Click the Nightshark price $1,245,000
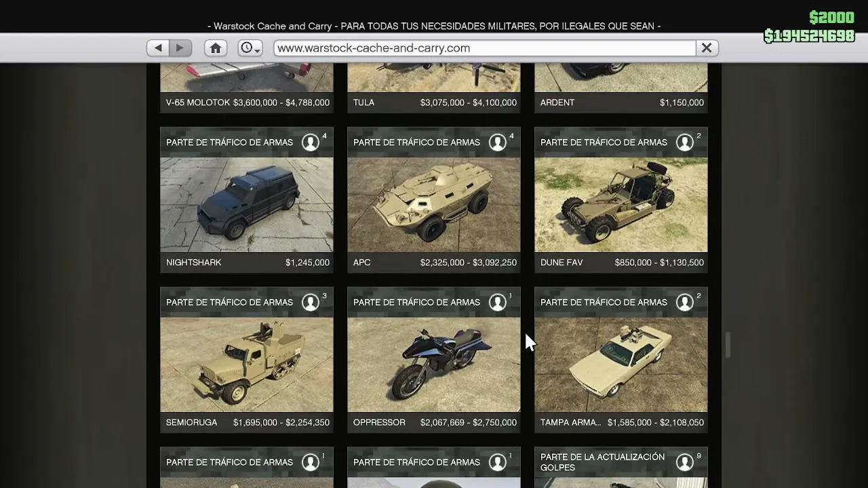 tap(307, 262)
